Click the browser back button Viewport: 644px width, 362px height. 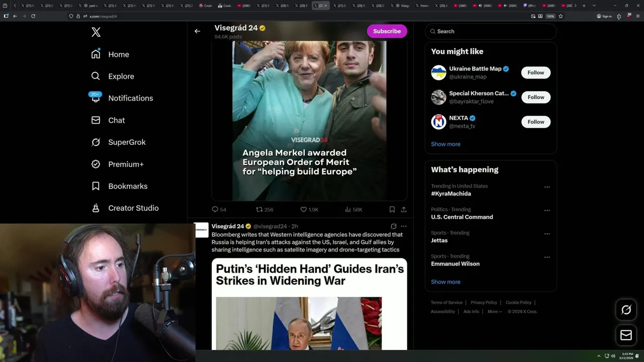(x=15, y=16)
